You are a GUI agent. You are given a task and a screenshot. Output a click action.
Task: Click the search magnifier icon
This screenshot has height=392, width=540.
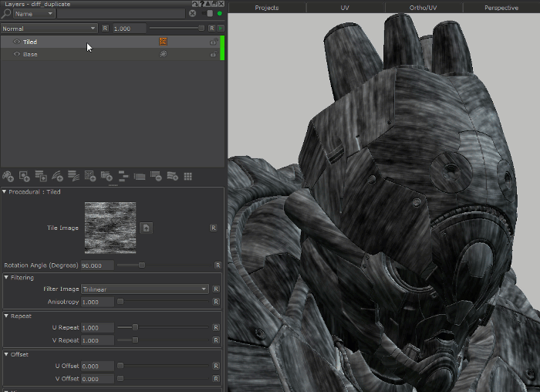click(6, 14)
